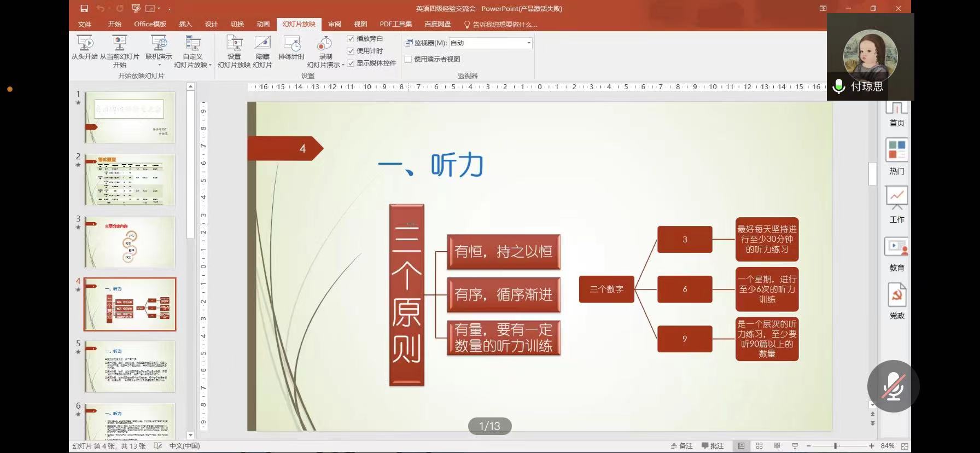Expand 联机演示 dropdown arrow
This screenshot has height=453, width=980.
159,65
